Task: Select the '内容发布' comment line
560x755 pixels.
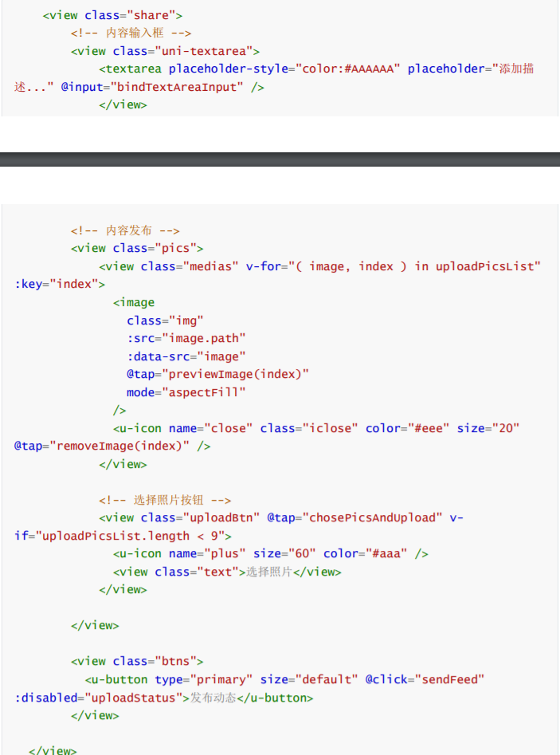Action: pyautogui.click(x=125, y=230)
